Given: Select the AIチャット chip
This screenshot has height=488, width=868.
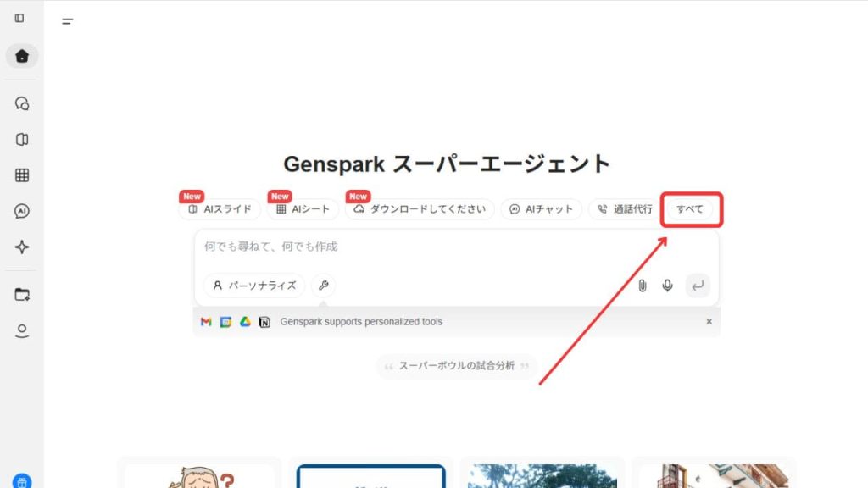Looking at the screenshot, I should point(542,209).
